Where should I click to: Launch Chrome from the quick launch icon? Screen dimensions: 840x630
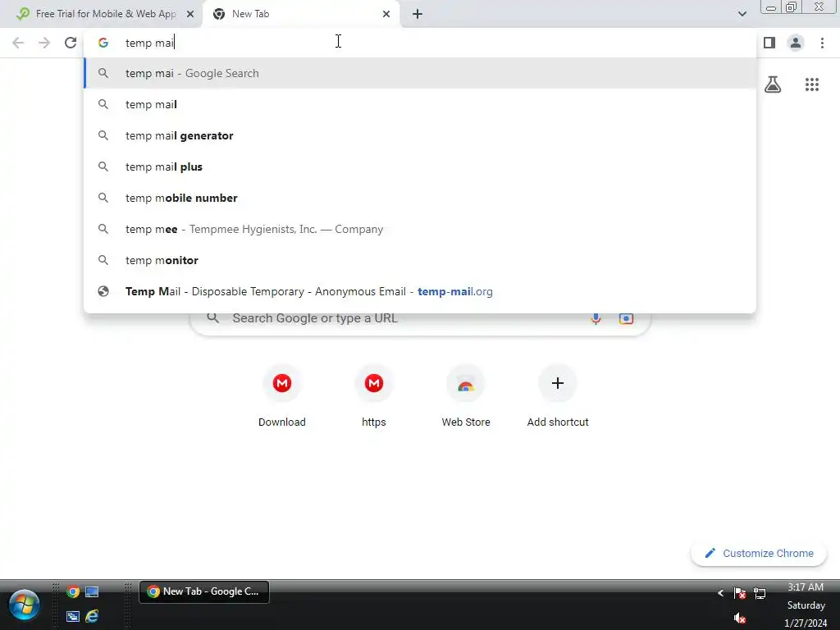coord(73,592)
